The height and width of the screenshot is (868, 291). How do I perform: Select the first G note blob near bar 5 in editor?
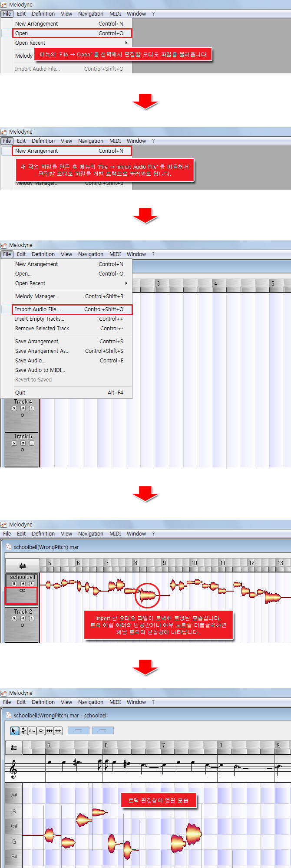tap(50, 835)
